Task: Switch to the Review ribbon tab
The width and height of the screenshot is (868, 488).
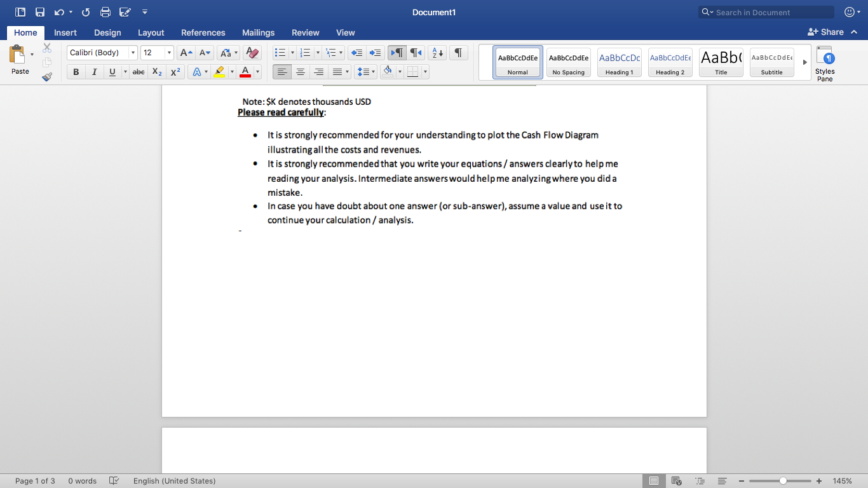Action: click(x=305, y=32)
